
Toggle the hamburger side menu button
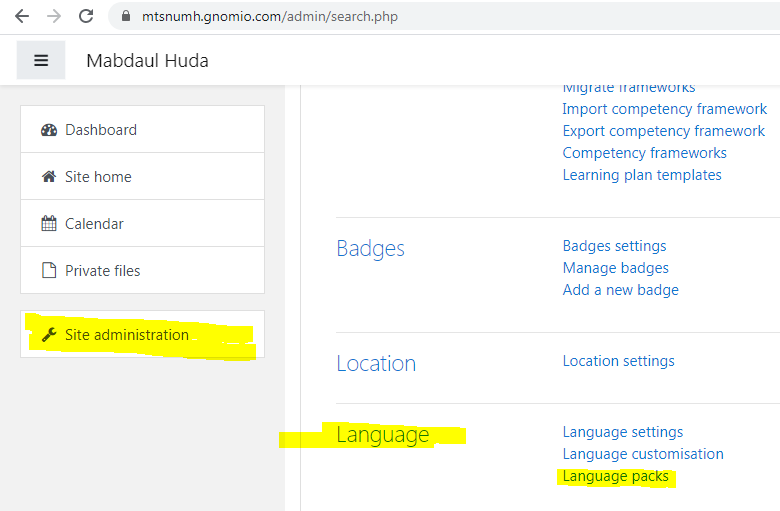[41, 60]
